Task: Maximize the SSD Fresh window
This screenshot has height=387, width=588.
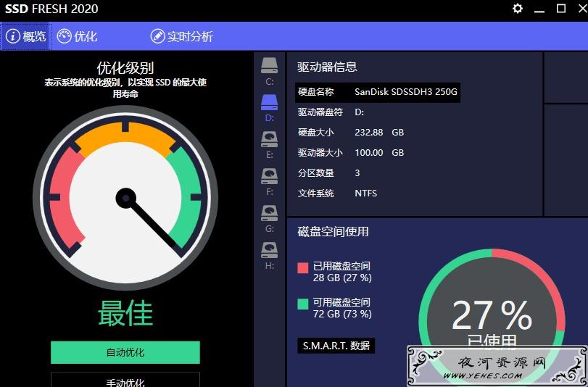Action: click(x=561, y=8)
